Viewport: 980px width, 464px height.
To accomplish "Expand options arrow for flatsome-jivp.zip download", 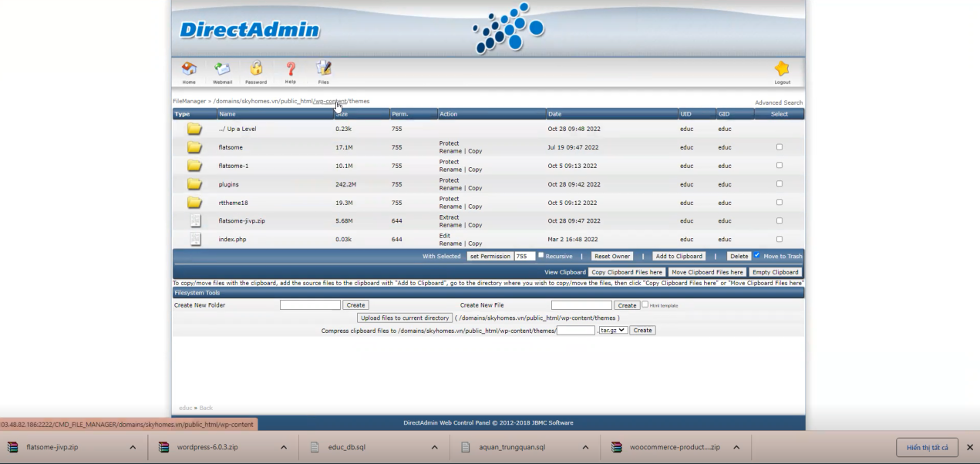I will (x=133, y=447).
